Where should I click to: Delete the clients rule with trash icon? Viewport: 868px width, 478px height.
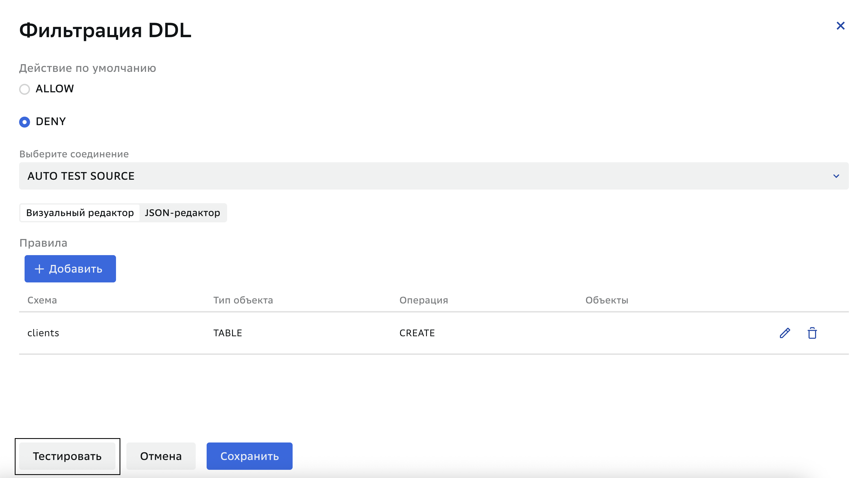812,333
